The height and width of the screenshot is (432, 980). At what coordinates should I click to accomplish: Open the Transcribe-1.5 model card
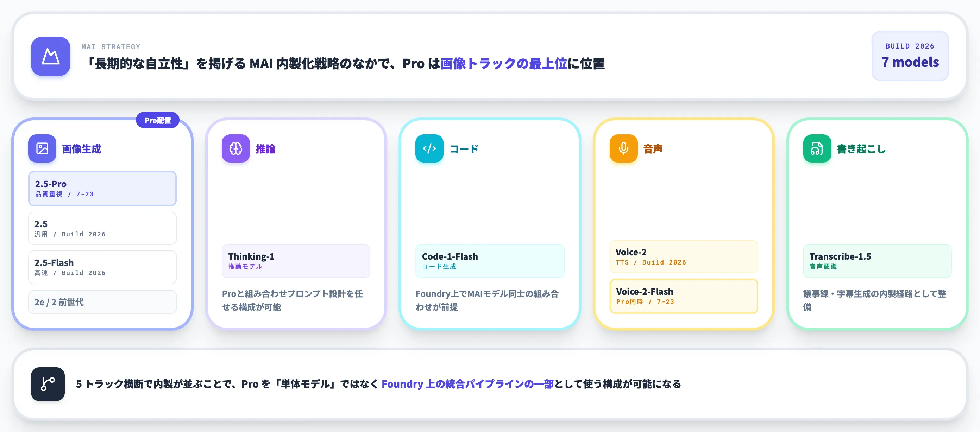click(x=877, y=261)
